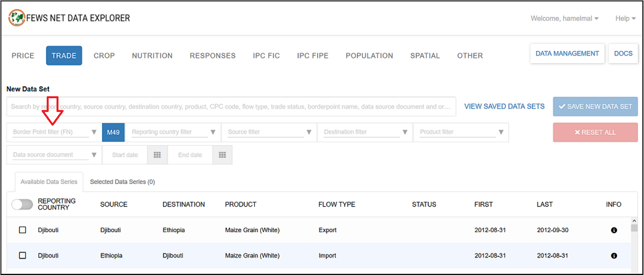Viewport: 644px width, 275px height.
Task: Check the Djibouti Export row checkbox
Action: coord(23,230)
